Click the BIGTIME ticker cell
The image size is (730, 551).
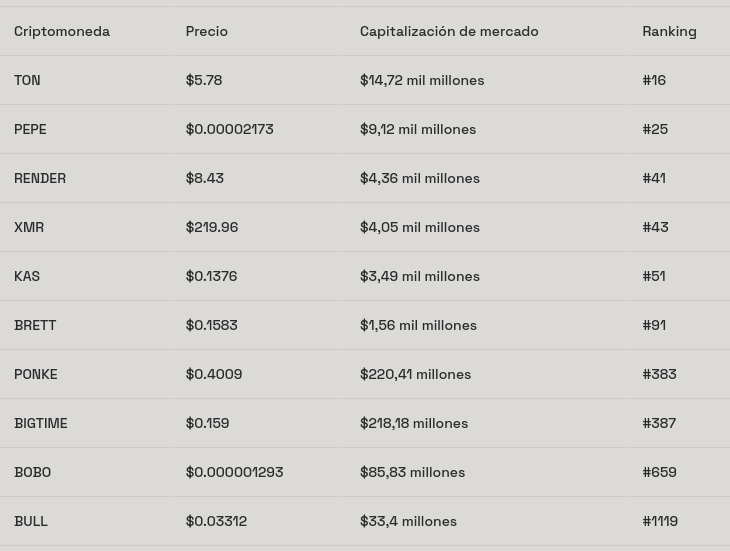pos(41,423)
